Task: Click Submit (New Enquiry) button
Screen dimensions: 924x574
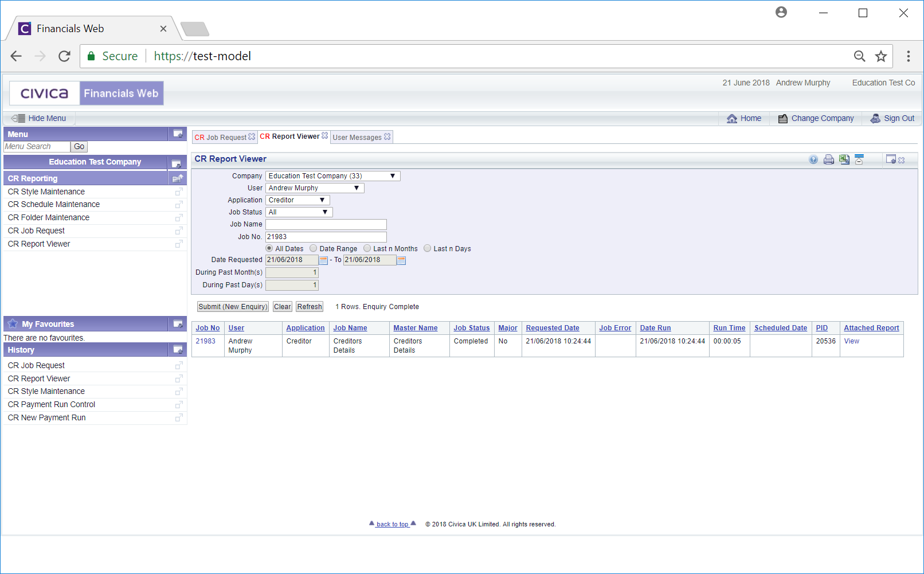Action: (x=233, y=307)
